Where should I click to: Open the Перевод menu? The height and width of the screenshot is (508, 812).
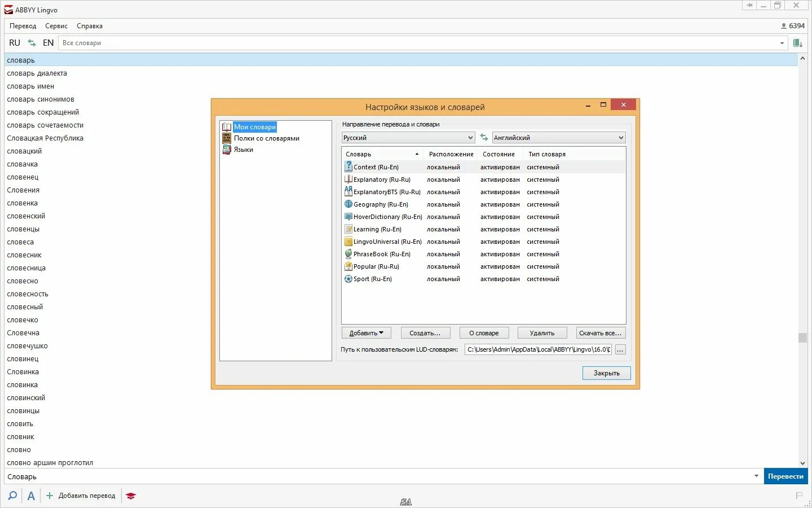23,26
